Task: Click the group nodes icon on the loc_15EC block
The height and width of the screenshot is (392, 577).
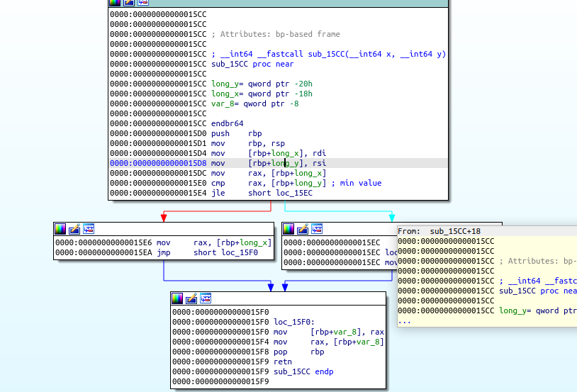Action: coord(317,229)
